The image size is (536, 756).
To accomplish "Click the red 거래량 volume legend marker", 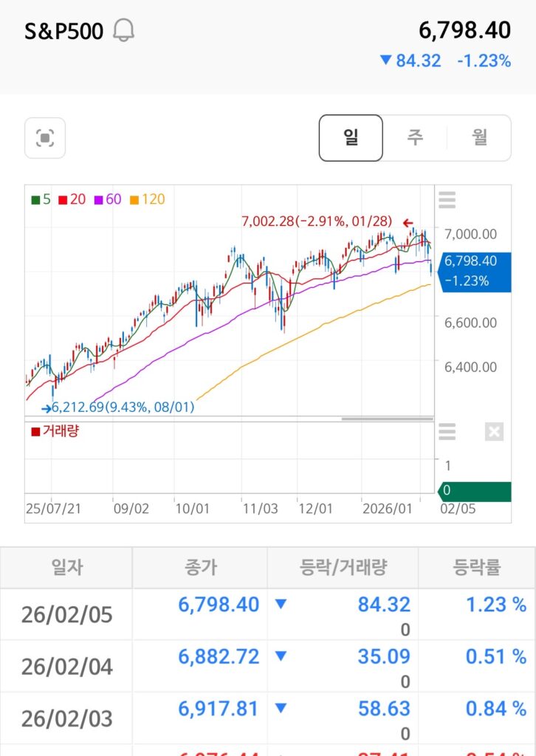I will point(35,431).
